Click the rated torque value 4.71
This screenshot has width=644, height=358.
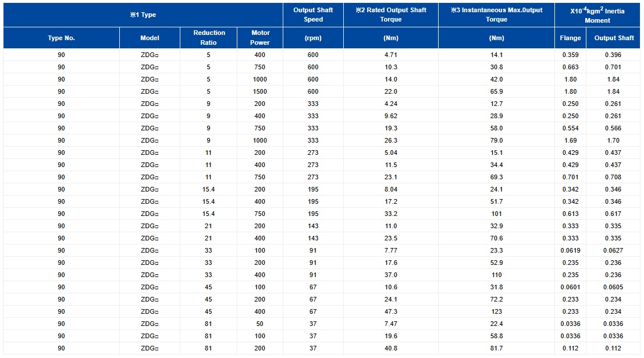(391, 55)
